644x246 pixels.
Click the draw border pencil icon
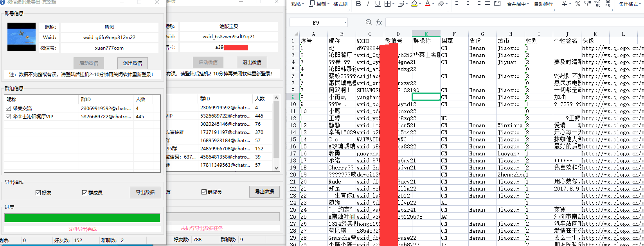coord(401,4)
